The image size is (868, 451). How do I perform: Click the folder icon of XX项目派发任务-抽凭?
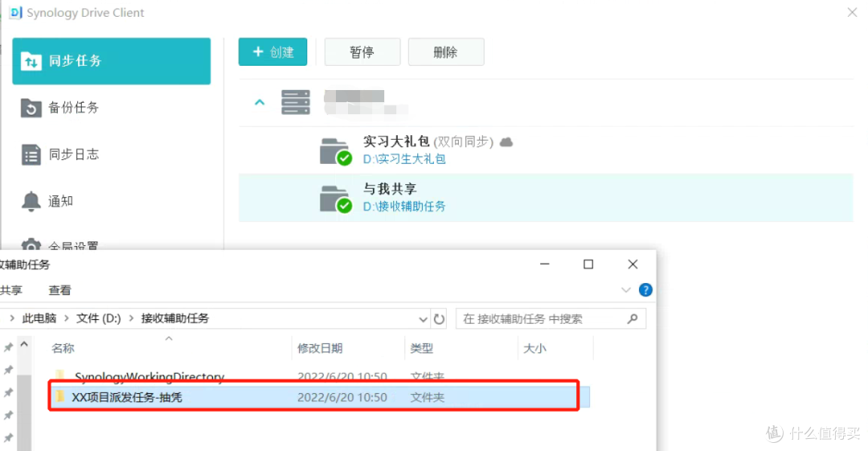[x=59, y=396]
